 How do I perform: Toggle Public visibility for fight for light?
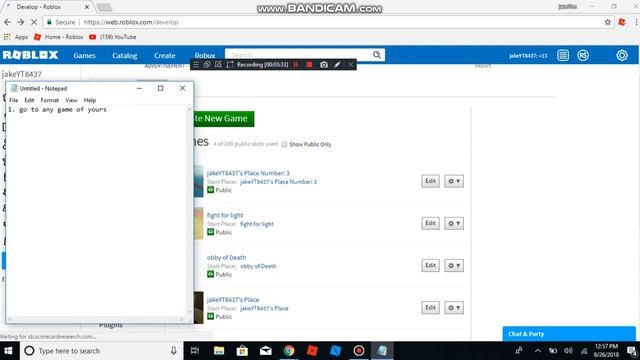point(211,232)
